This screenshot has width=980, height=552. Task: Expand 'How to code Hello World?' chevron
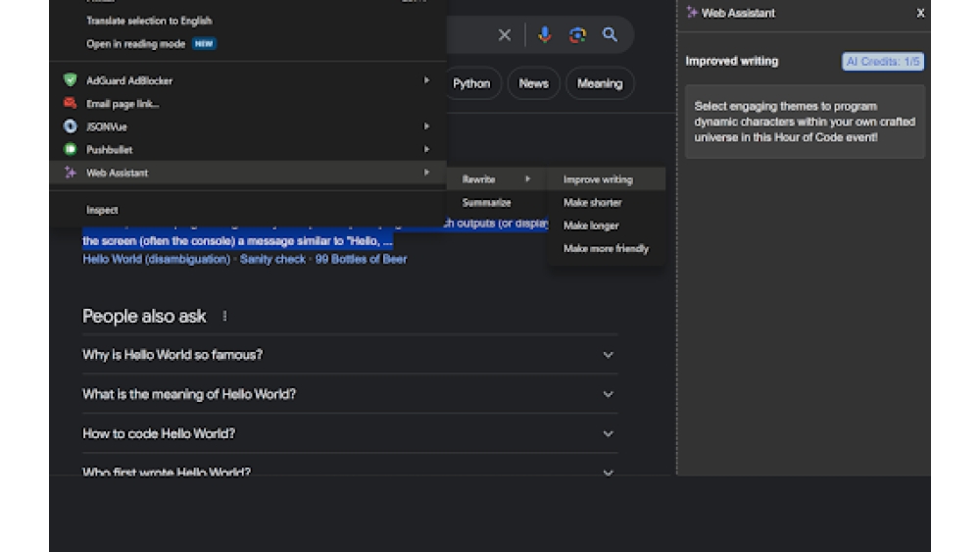click(608, 433)
